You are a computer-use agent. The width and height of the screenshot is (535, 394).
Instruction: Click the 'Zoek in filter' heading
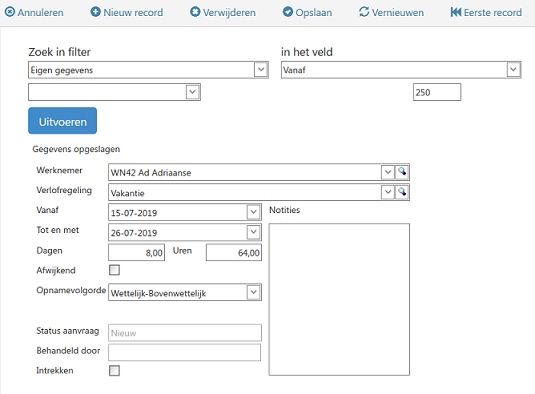(59, 52)
